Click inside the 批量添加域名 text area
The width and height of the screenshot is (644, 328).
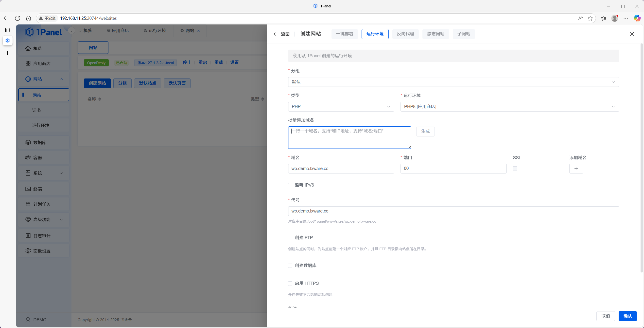pyautogui.click(x=349, y=137)
